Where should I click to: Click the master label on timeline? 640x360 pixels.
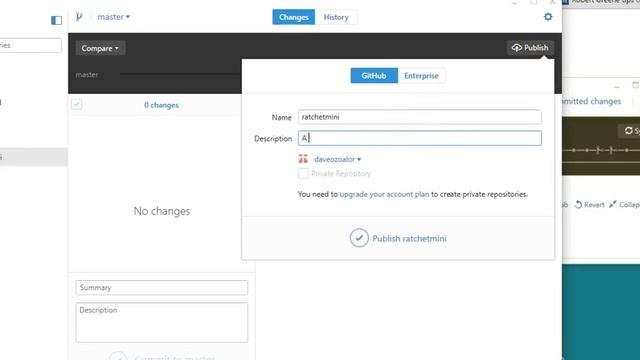point(87,75)
